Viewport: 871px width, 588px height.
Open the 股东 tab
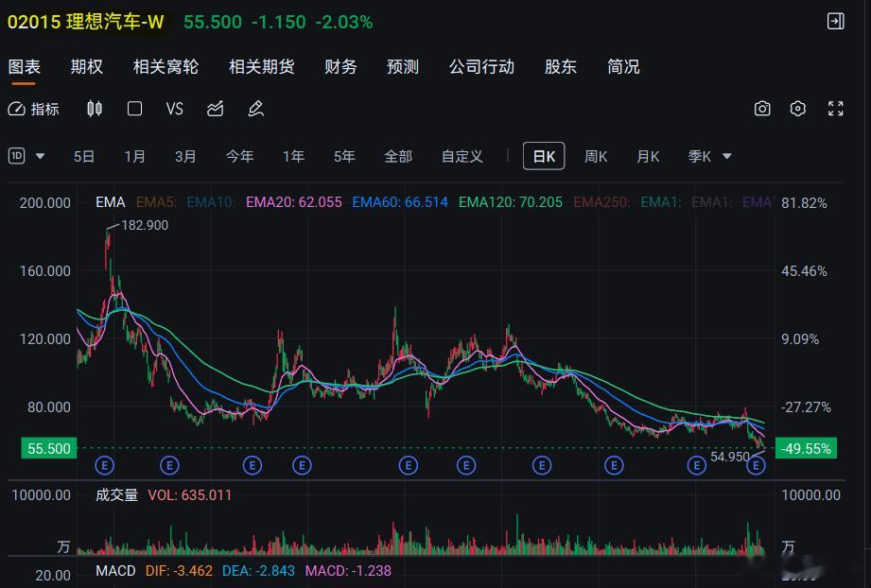[561, 66]
